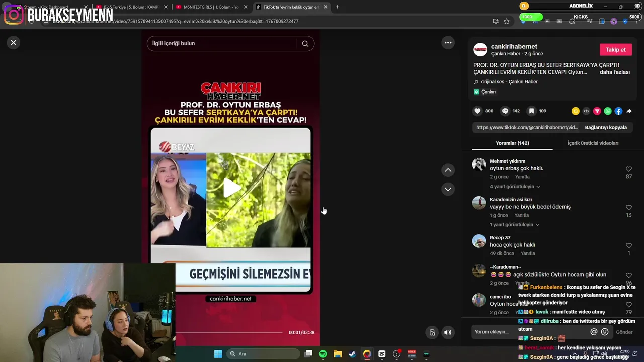Bookmark page with star icon in address bar
Screen dimensions: 644x362
(x=507, y=21)
